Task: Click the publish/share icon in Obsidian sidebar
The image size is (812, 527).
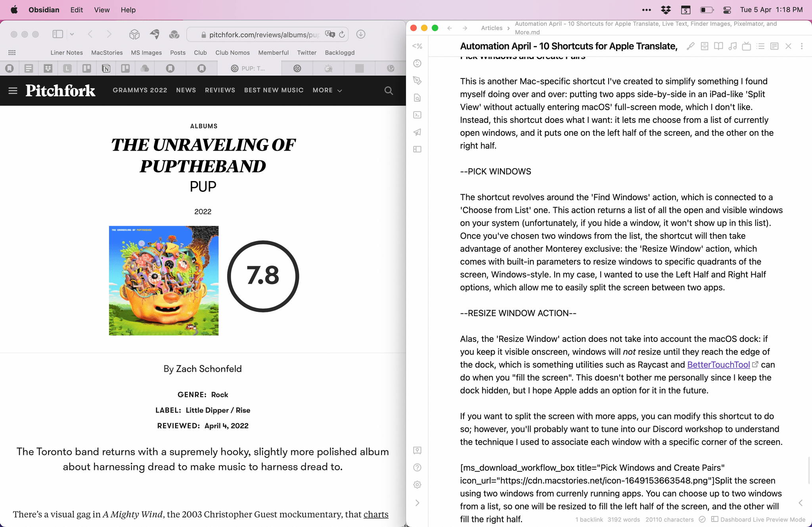Action: click(417, 132)
